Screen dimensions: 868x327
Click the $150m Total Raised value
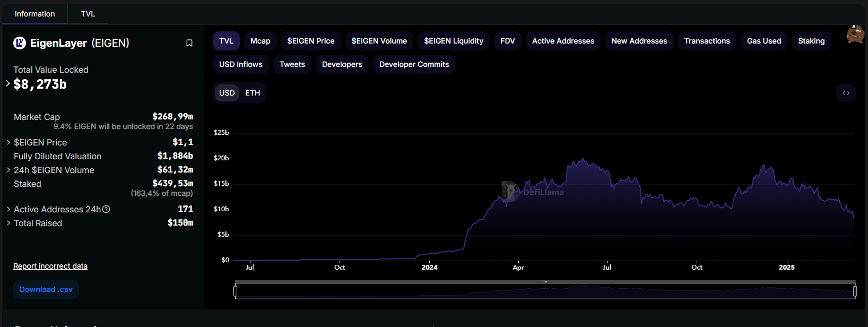point(180,223)
